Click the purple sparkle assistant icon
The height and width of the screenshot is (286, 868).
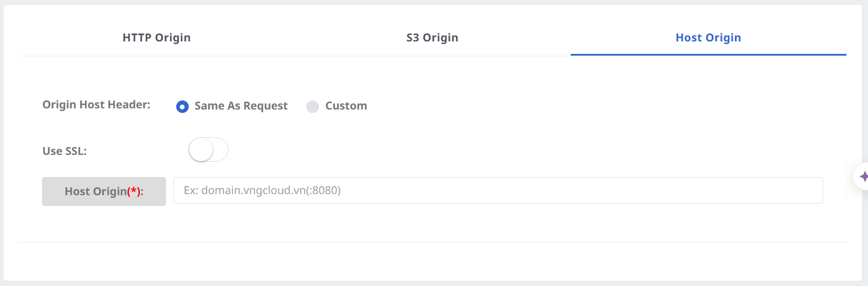(863, 176)
